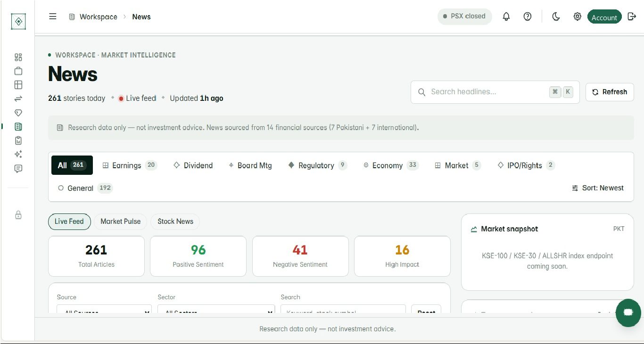
Task: Click the Refresh button
Action: click(610, 92)
